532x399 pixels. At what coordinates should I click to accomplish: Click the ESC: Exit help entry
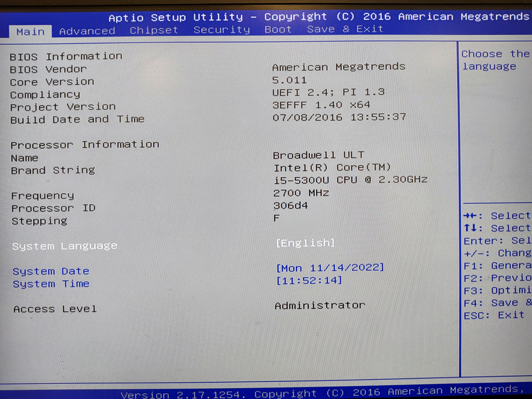494,315
